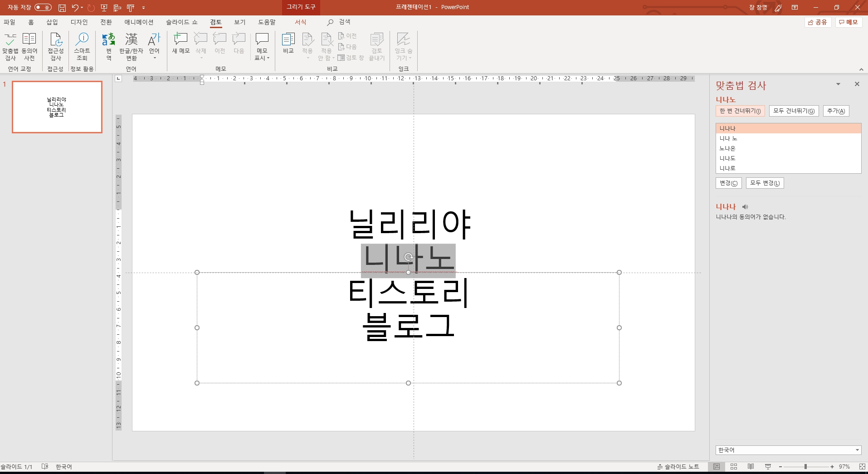
Task: Click the 비교 compare icon
Action: coord(288,44)
